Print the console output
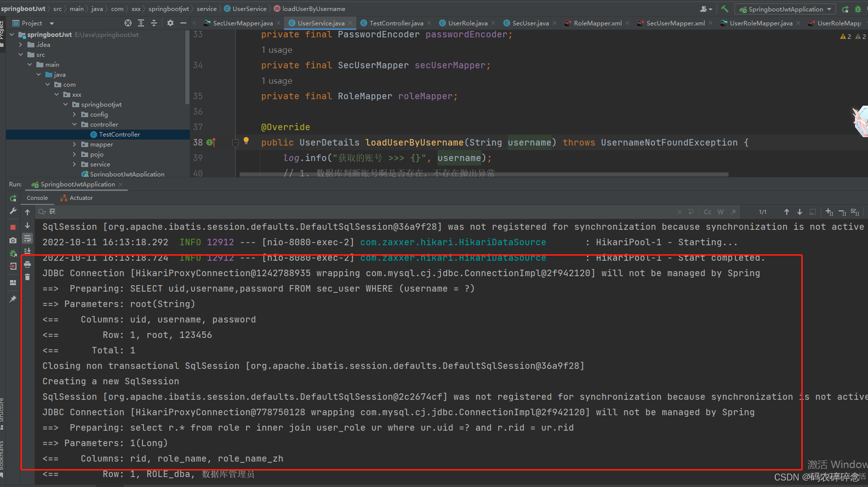Image resolution: width=868 pixels, height=487 pixels. 27,264
